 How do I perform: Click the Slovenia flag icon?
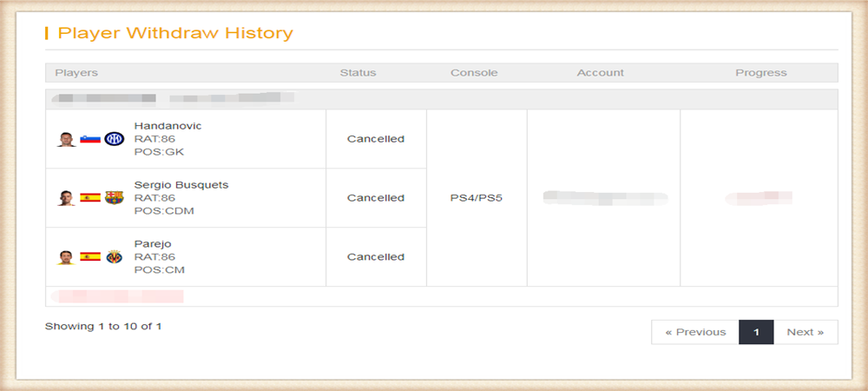(90, 139)
